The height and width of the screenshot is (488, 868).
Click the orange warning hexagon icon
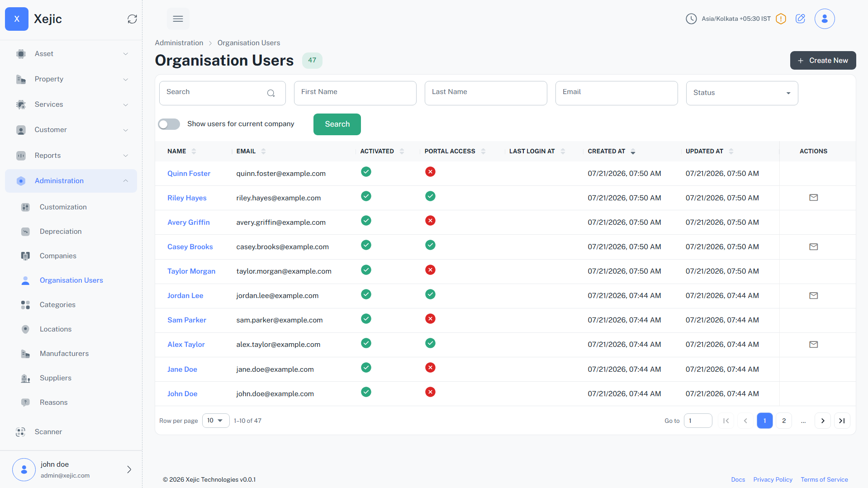click(x=781, y=19)
